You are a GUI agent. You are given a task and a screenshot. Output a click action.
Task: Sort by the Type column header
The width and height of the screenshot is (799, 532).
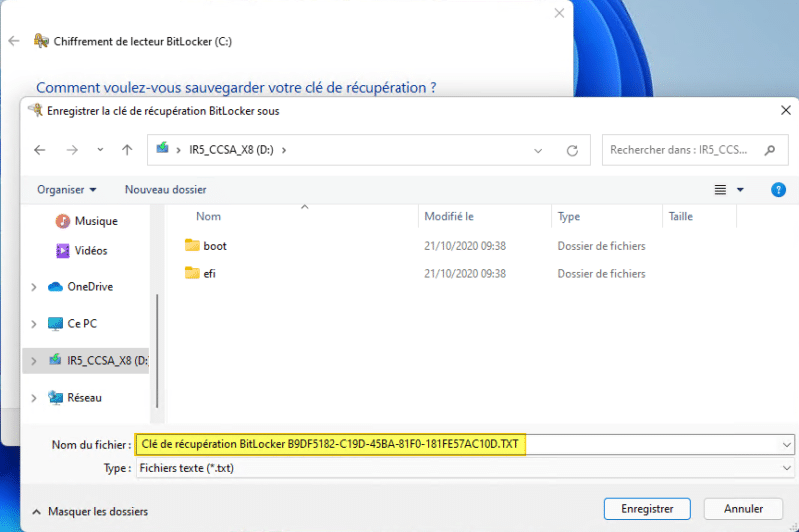coord(568,216)
